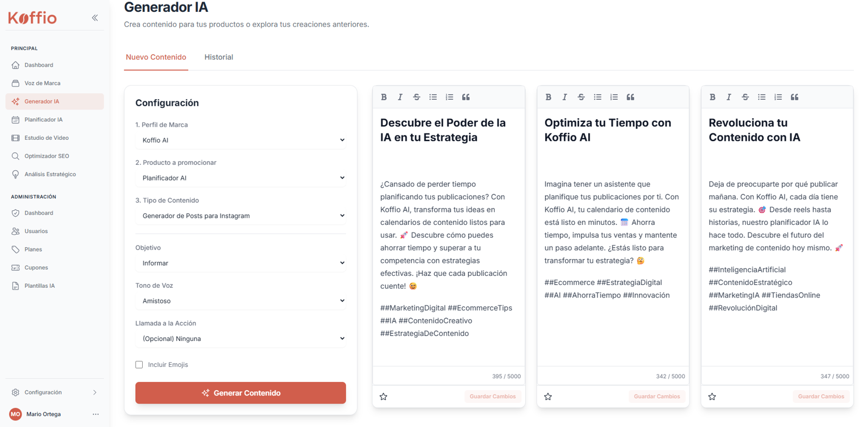Toggle bold in the 'Descubre el Poder' editor

tap(384, 97)
